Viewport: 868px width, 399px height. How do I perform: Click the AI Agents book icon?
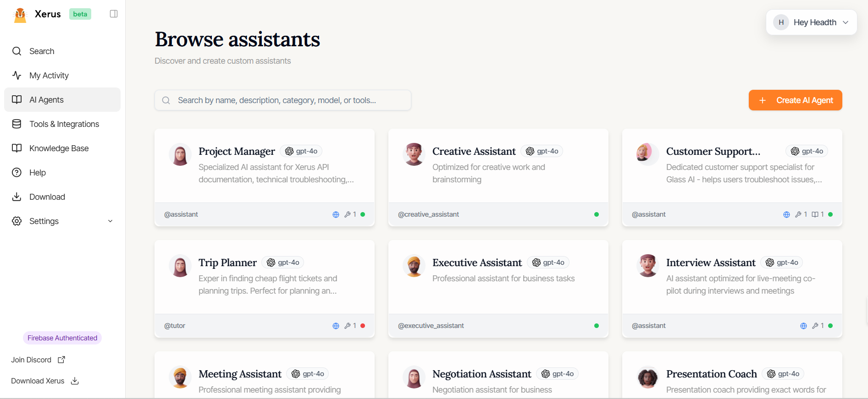coord(17,100)
